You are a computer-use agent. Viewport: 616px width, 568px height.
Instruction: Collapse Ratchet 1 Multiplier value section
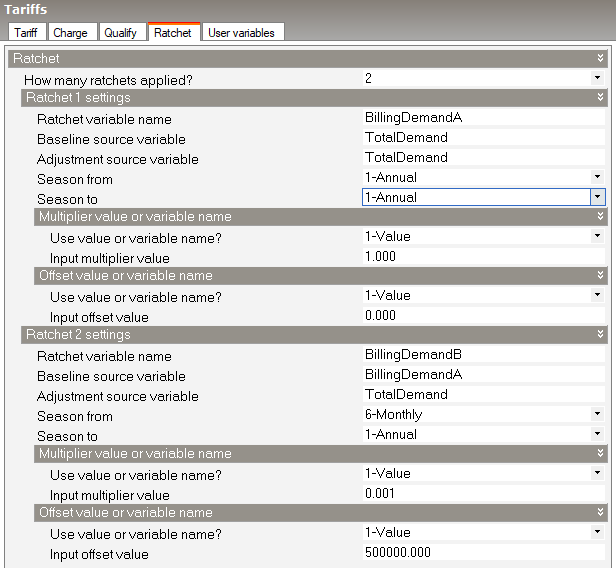click(x=600, y=216)
